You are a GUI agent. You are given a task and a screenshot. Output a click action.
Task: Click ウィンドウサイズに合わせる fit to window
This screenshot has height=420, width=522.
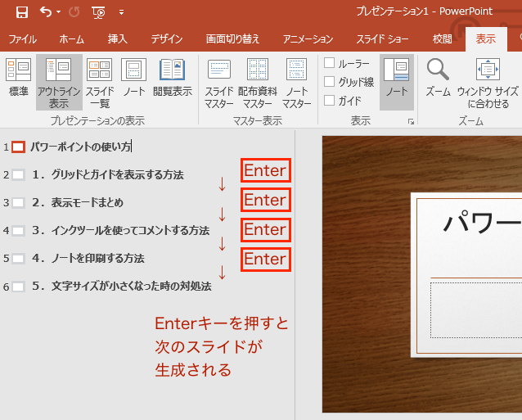[488, 82]
